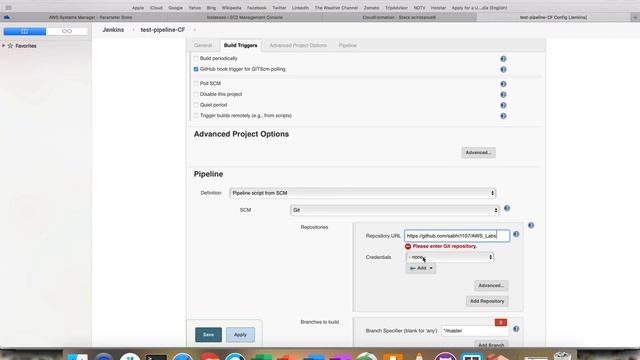Click 'Please enter Git repository.' error text
The width and height of the screenshot is (640, 360).
pos(444,247)
